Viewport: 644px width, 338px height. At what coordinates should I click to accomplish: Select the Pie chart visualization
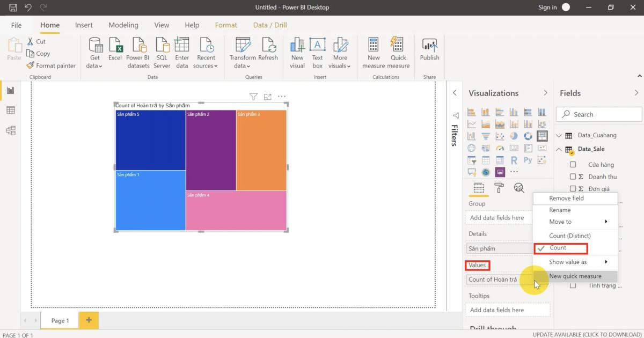point(514,136)
